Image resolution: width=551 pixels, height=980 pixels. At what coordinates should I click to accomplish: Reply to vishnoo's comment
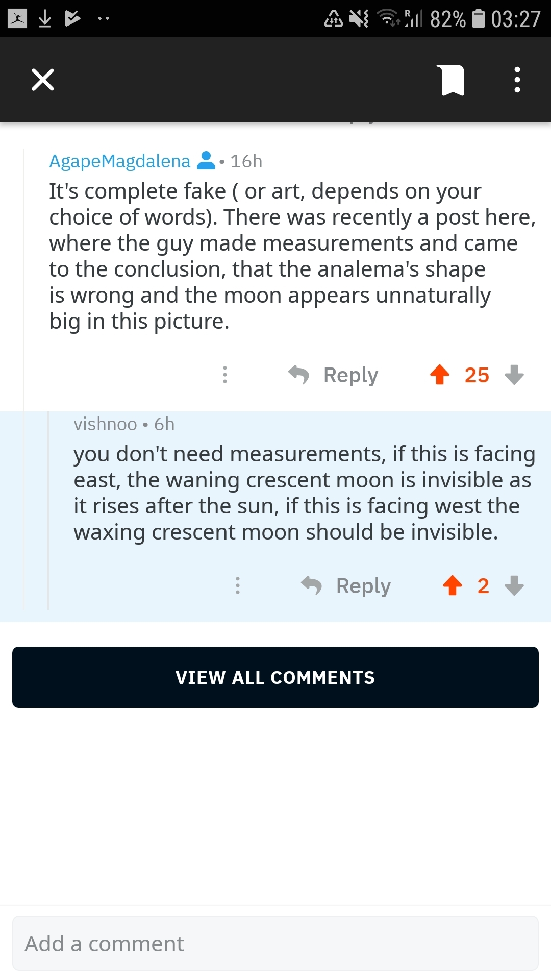[x=363, y=586]
